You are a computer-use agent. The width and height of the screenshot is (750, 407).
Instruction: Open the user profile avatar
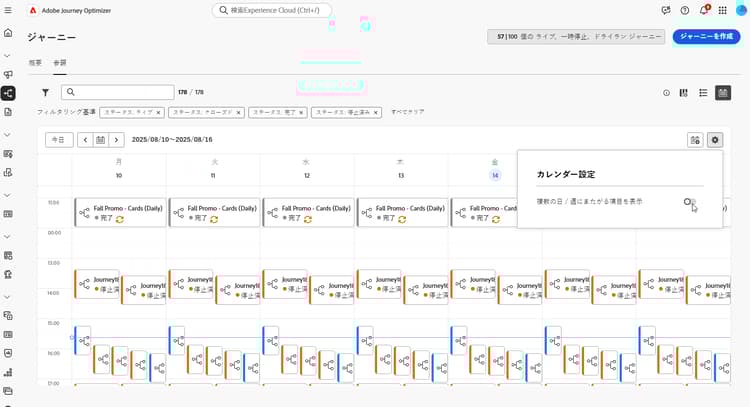point(741,10)
